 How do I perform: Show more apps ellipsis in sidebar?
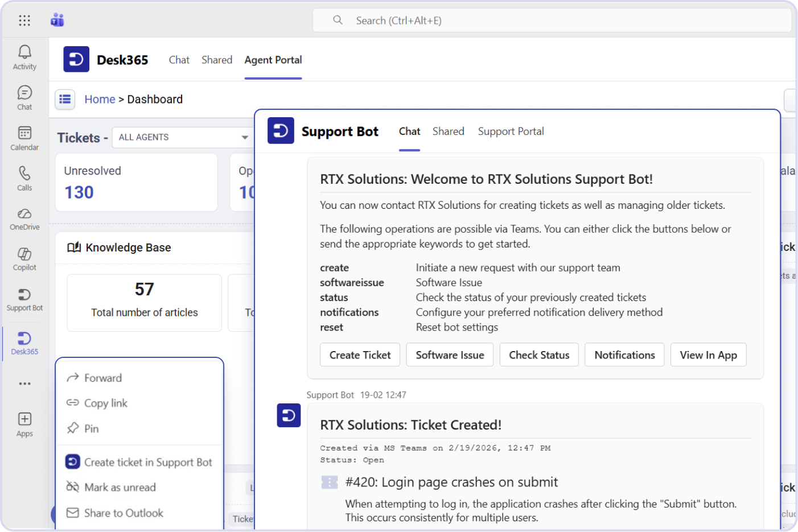(24, 383)
